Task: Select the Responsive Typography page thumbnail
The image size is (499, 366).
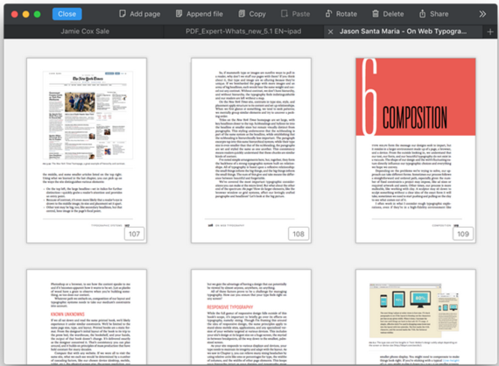Action: click(x=251, y=317)
